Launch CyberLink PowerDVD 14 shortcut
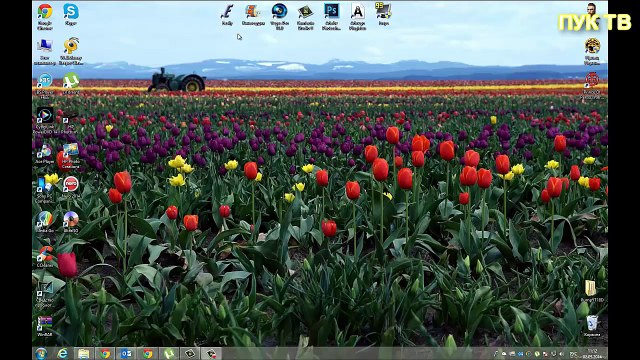Viewport: 640px width, 360px height. (x=44, y=120)
